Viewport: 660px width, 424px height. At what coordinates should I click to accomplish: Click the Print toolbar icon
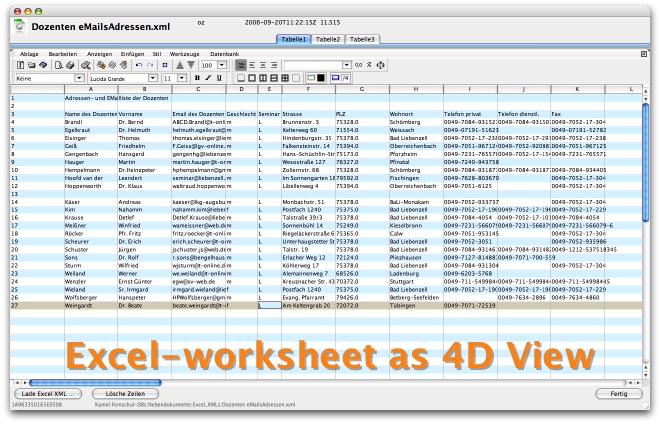pyautogui.click(x=70, y=65)
